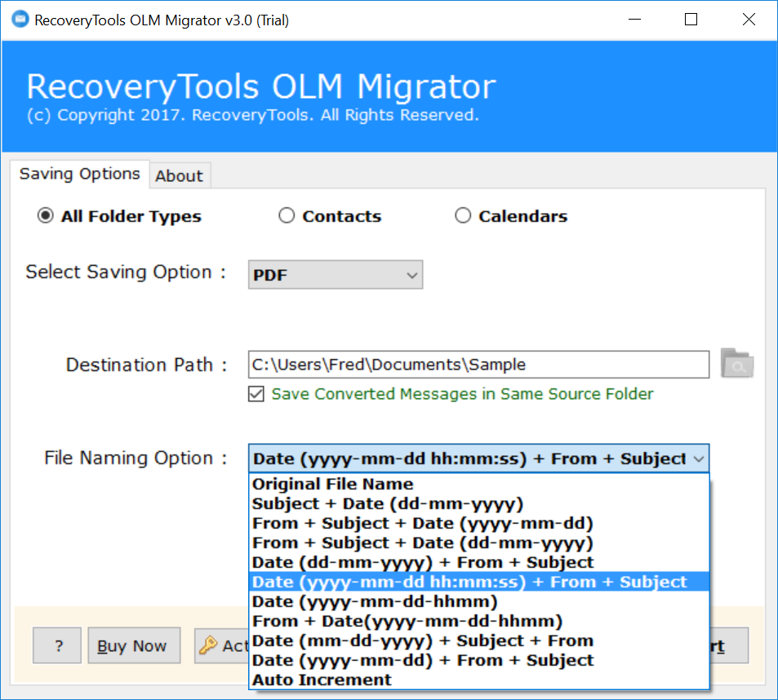Minimize the OLM Migrator window
778x700 pixels.
coord(634,20)
